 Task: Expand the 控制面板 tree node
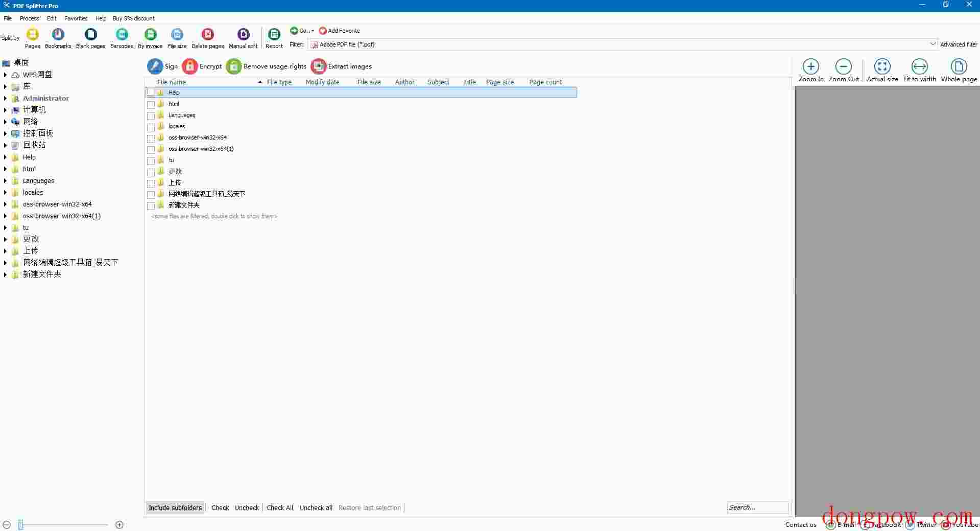pos(5,133)
